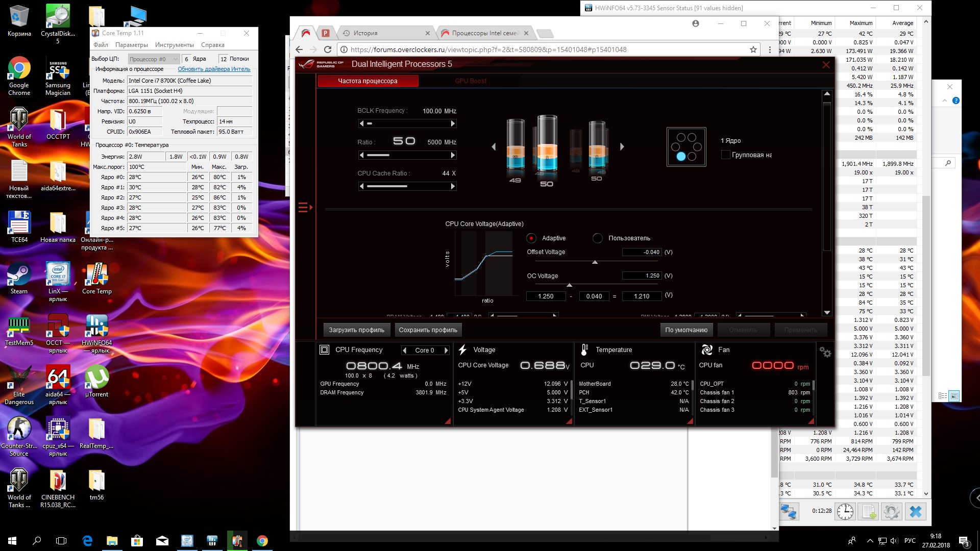Click HWiNFO blue X close sensors icon
Viewport: 980px width, 551px height.
coord(915,511)
